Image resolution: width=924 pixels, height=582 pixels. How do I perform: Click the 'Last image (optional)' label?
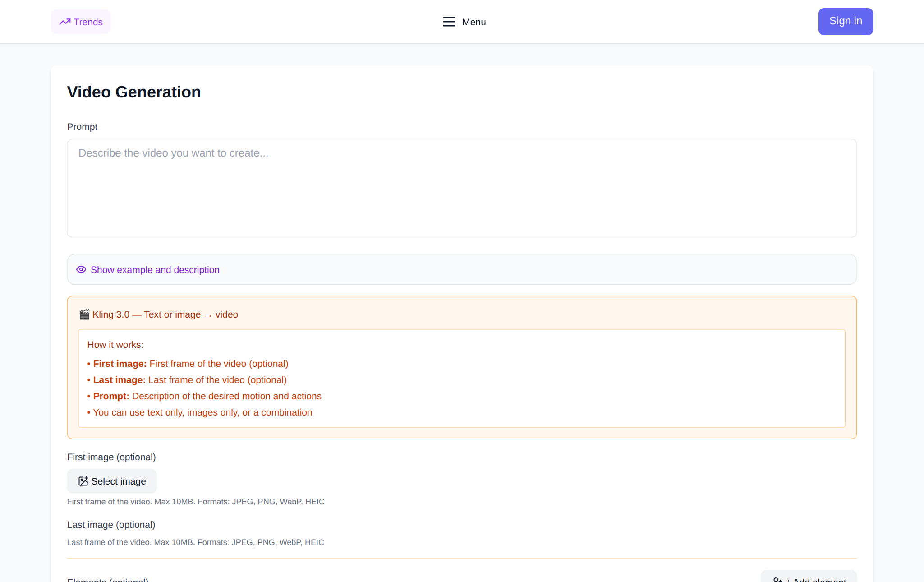(111, 525)
